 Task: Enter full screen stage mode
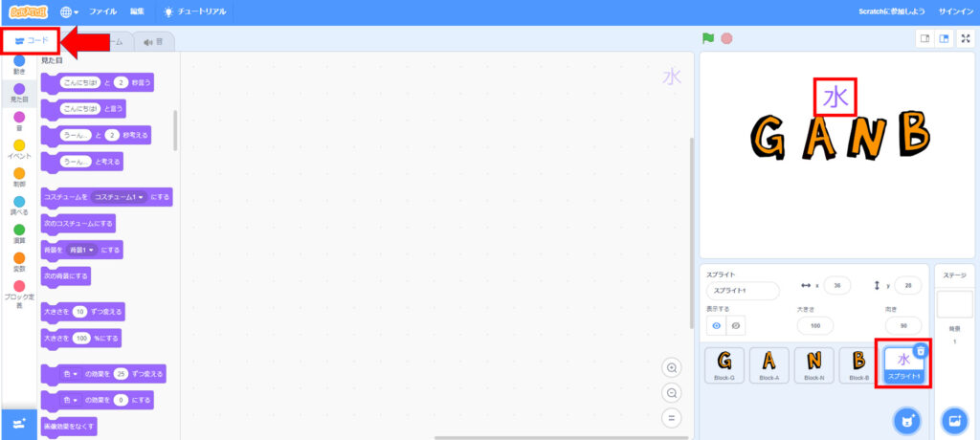tap(966, 39)
